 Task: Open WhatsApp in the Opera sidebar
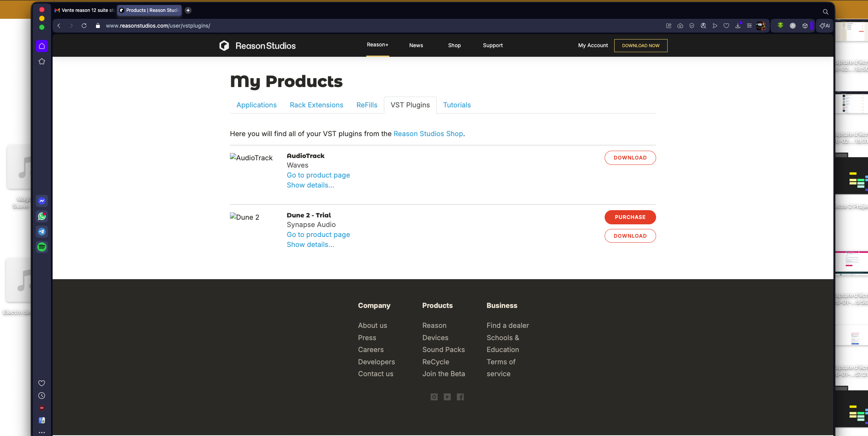tap(42, 216)
